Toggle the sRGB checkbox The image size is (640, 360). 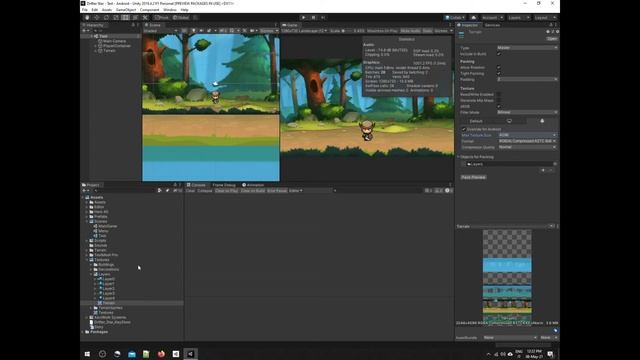click(x=499, y=106)
